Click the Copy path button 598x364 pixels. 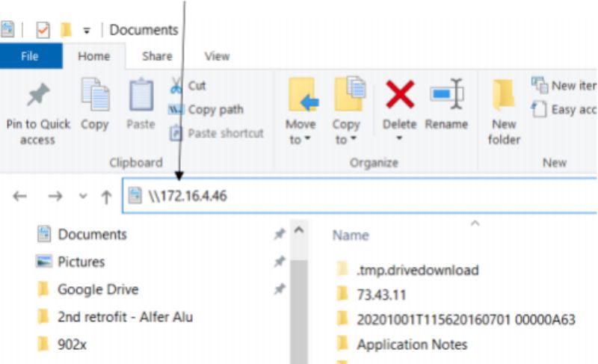tap(207, 110)
